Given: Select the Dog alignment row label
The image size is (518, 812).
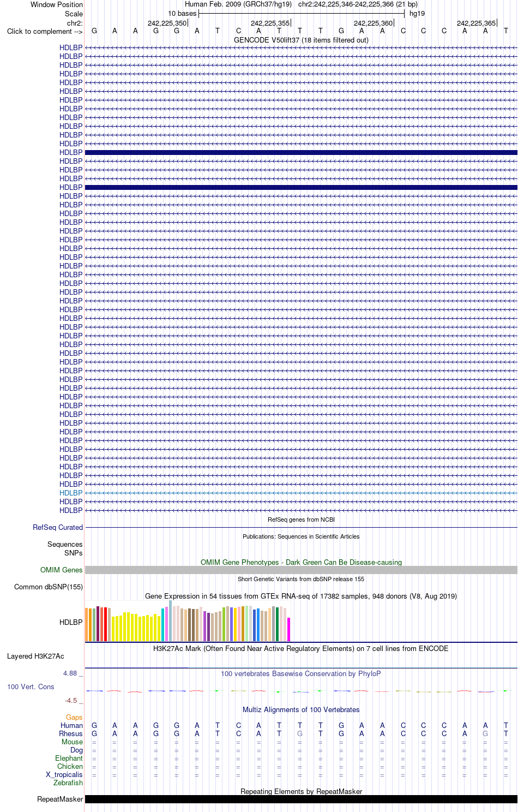Looking at the screenshot, I should coord(77,750).
